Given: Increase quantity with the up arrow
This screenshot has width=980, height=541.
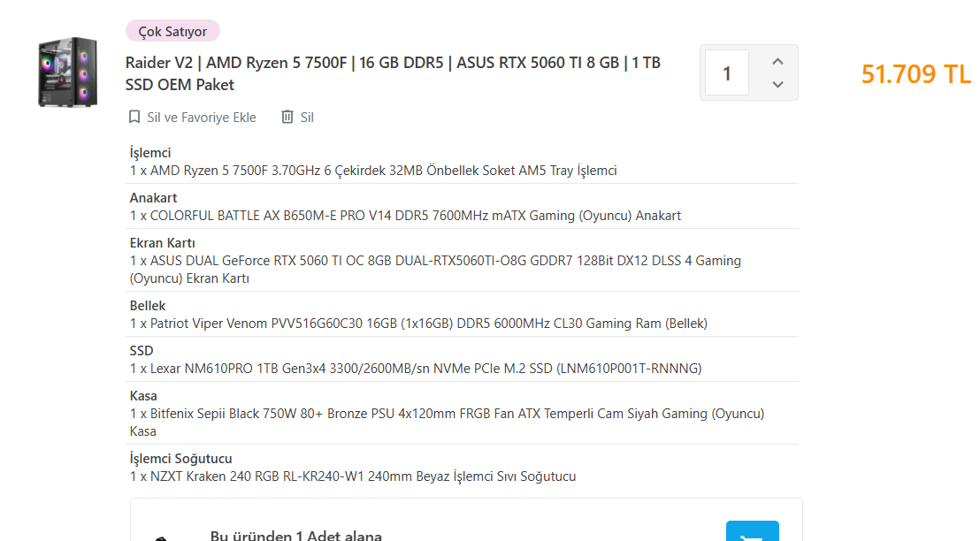Looking at the screenshot, I should pos(777,61).
